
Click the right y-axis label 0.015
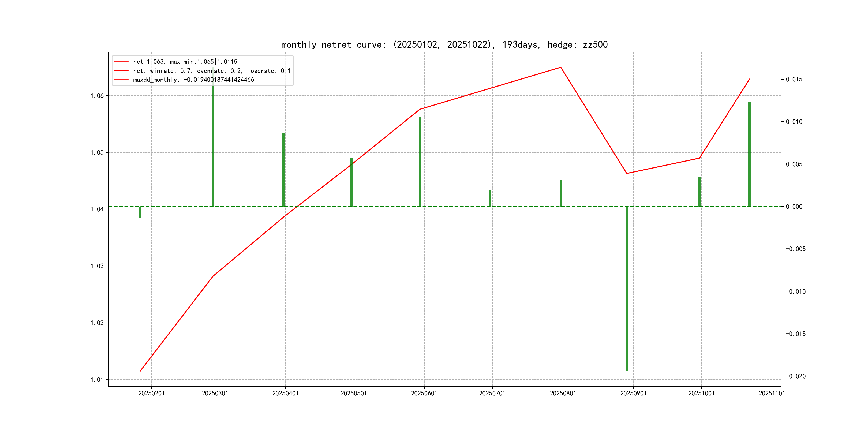click(794, 80)
